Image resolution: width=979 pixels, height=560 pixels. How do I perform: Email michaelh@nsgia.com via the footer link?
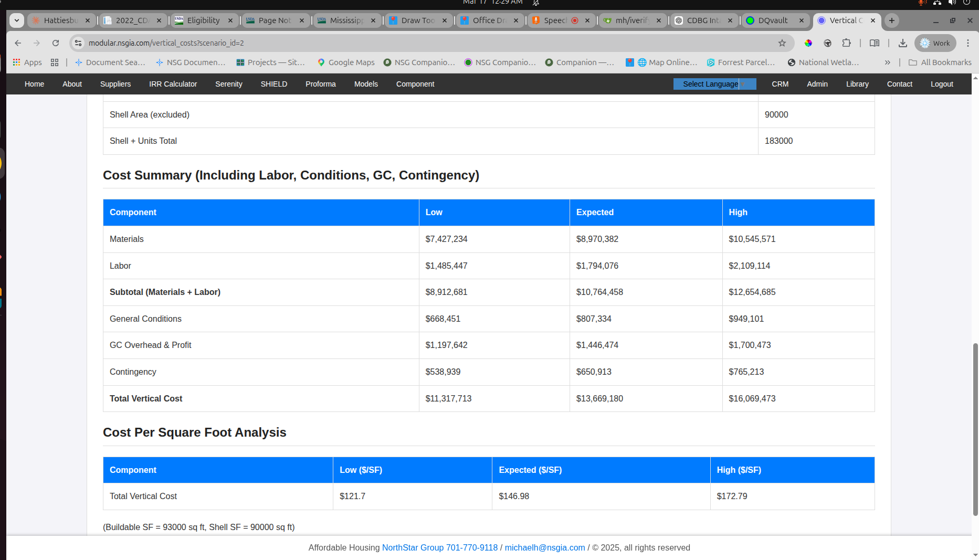[544, 547]
